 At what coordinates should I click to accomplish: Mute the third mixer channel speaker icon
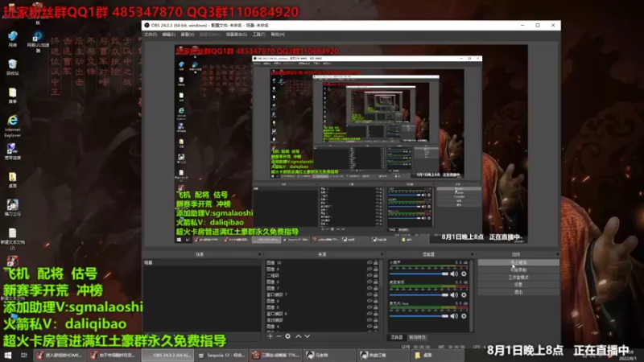(454, 316)
